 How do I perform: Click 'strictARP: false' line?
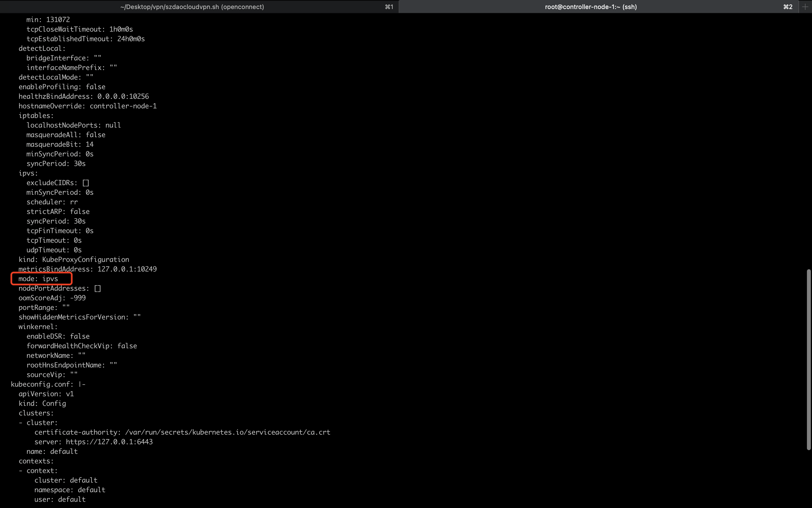pyautogui.click(x=58, y=212)
